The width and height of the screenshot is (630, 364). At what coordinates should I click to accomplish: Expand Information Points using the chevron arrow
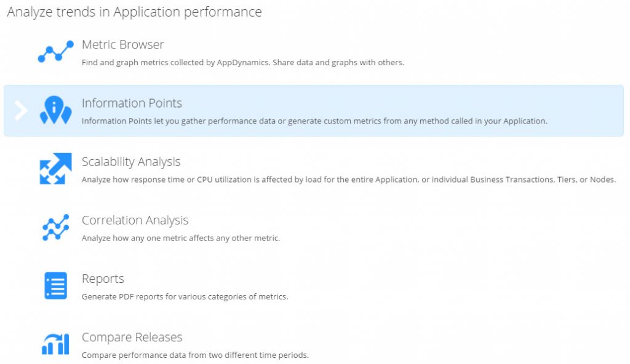21,111
